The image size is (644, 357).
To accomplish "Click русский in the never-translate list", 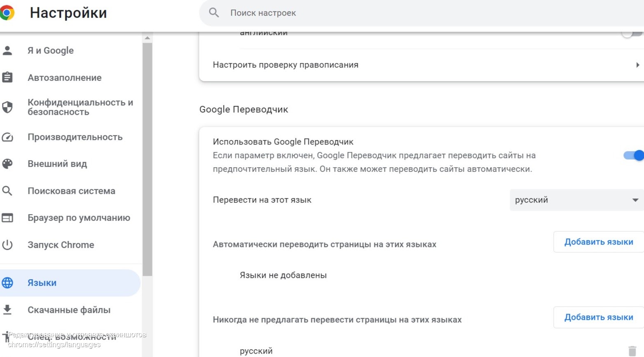I will (256, 351).
